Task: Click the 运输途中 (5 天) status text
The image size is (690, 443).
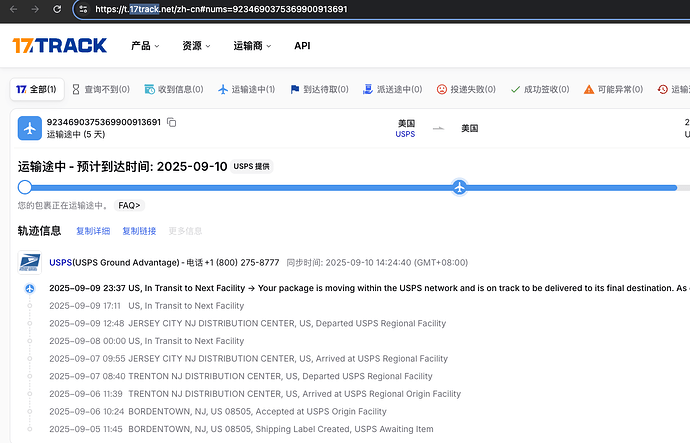Action: 76,134
